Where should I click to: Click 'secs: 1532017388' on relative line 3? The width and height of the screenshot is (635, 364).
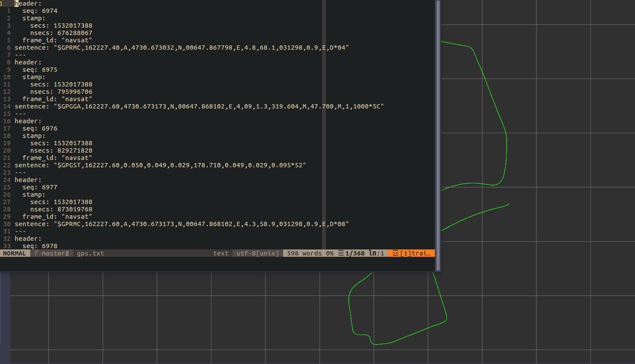tap(61, 26)
